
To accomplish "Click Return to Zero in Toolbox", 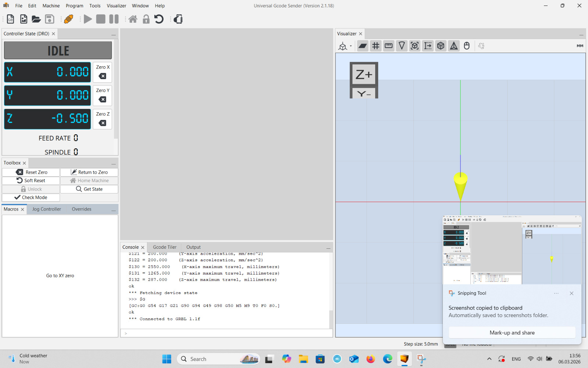I will pos(89,172).
